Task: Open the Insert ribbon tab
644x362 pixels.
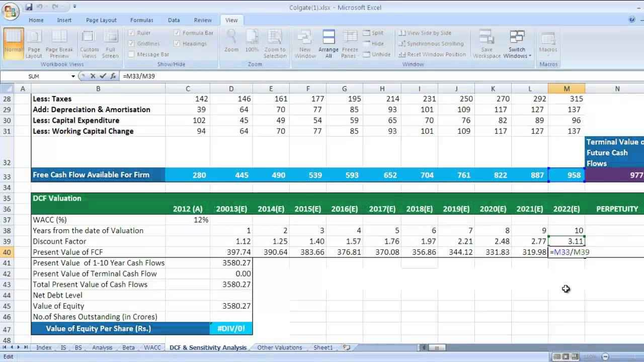Action: pos(64,20)
